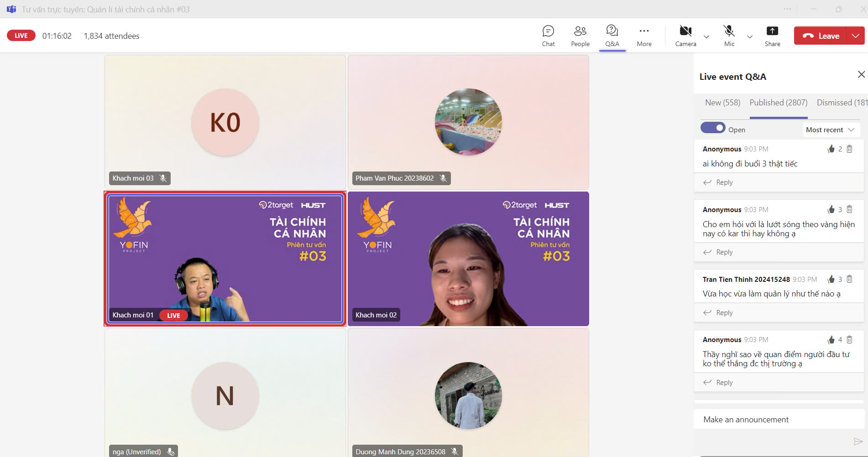Open the Leave options chevron

pos(855,36)
